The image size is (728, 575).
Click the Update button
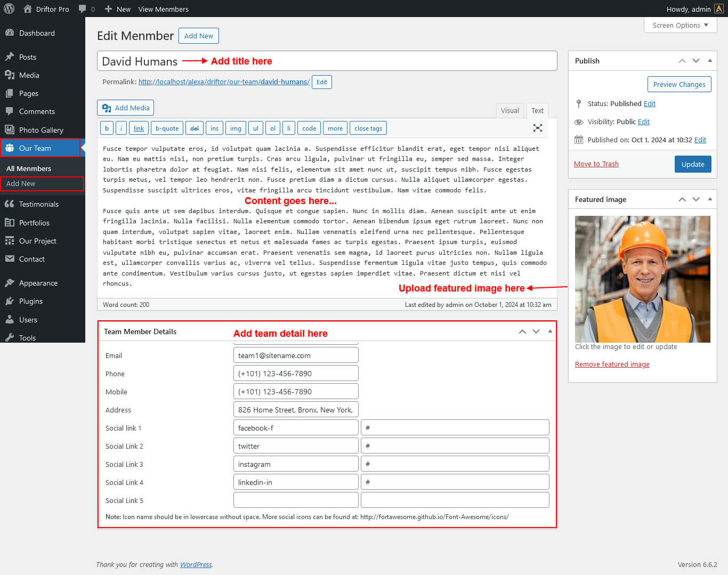tap(693, 164)
